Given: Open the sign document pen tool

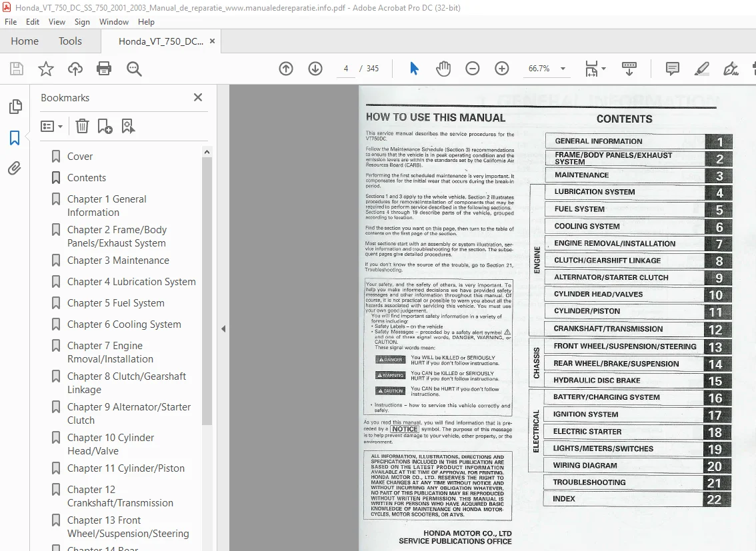Looking at the screenshot, I should (731, 69).
